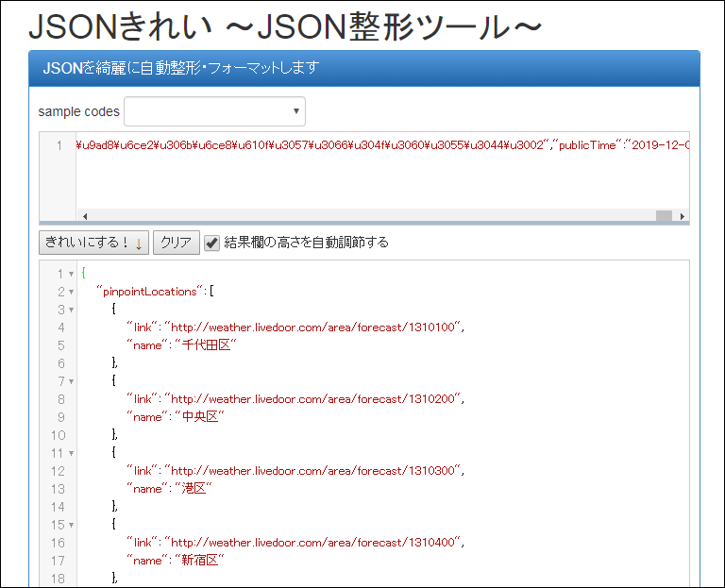Click line number 1 in input gutter
This screenshot has width=725, height=588.
coord(59,145)
